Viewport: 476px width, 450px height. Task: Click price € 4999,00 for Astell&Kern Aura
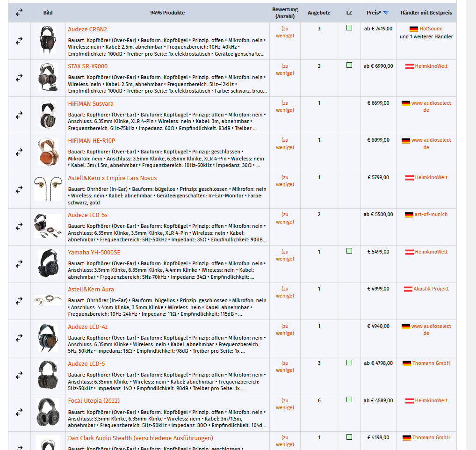378,289
